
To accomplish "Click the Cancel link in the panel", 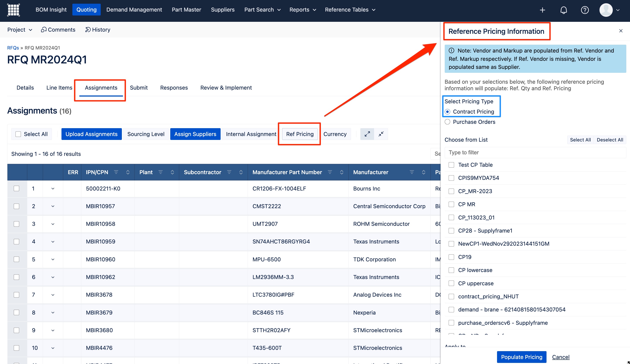I will (560, 357).
